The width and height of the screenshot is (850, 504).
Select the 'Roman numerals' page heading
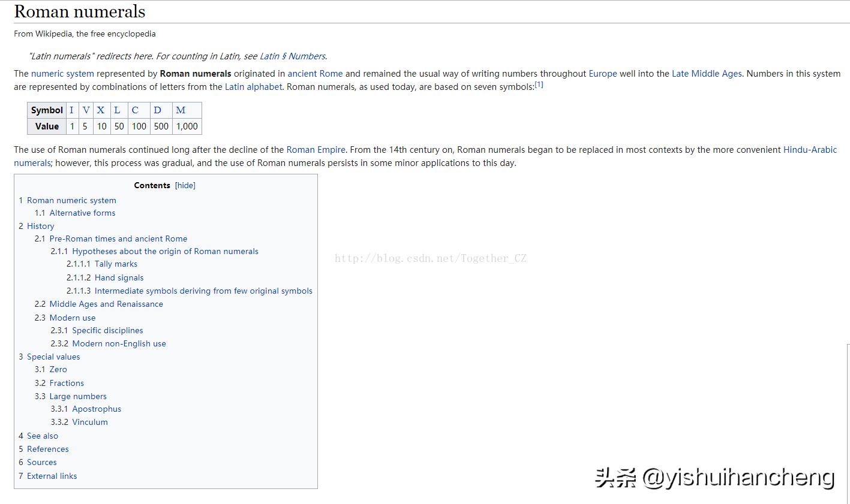click(x=80, y=11)
